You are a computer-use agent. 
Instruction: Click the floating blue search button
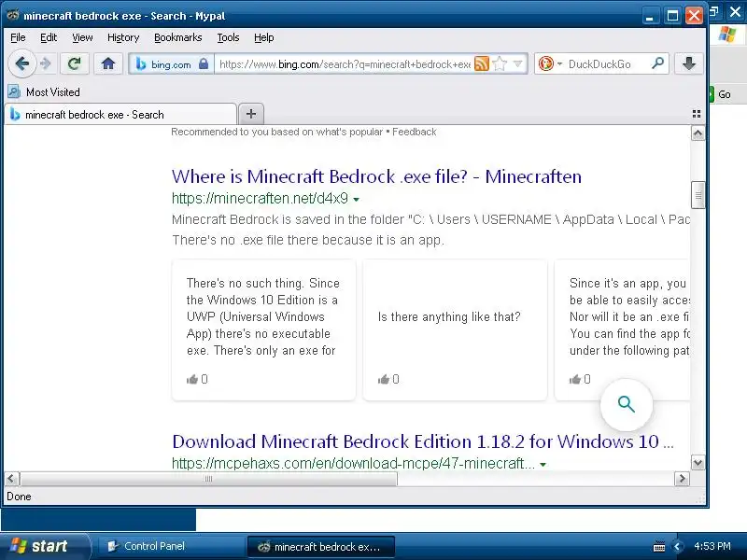coord(627,405)
